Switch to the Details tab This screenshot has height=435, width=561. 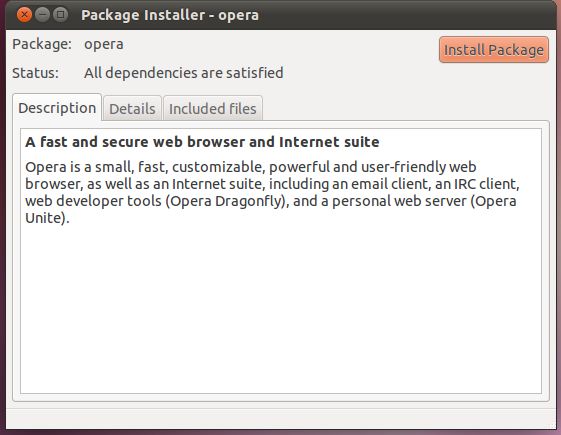pos(132,108)
